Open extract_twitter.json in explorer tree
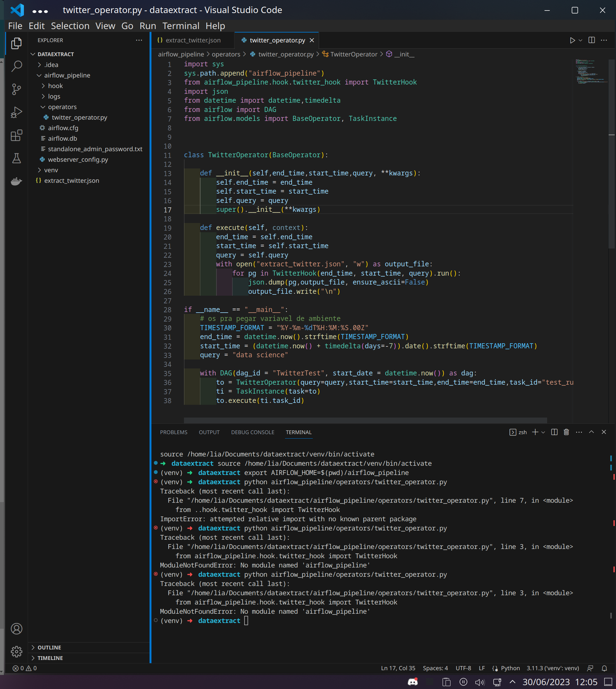 click(71, 181)
